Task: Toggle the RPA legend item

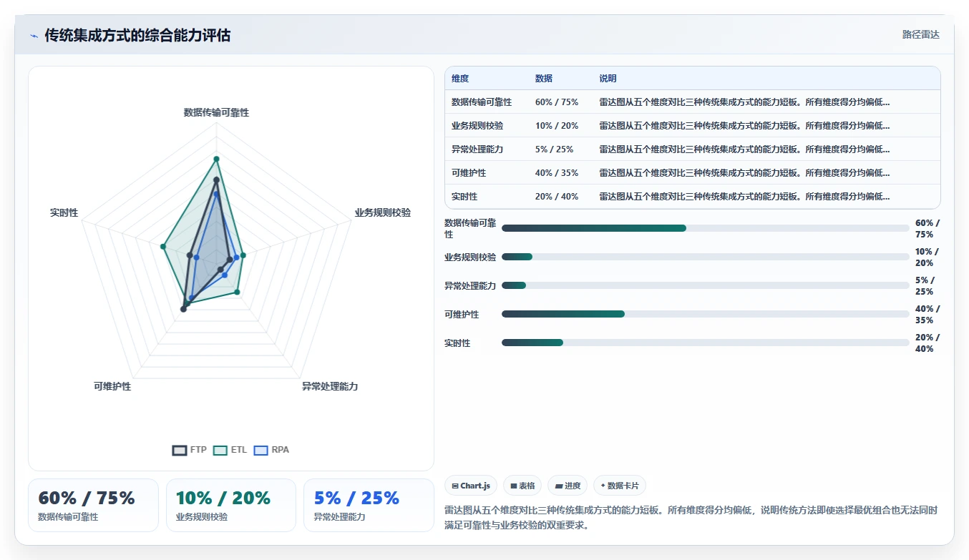Action: click(x=272, y=450)
